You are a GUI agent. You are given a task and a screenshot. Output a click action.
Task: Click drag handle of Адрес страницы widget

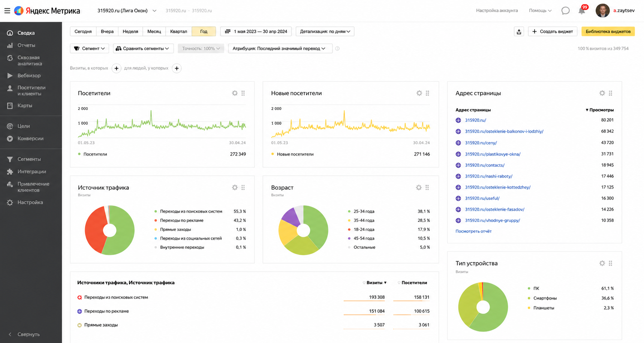click(611, 93)
